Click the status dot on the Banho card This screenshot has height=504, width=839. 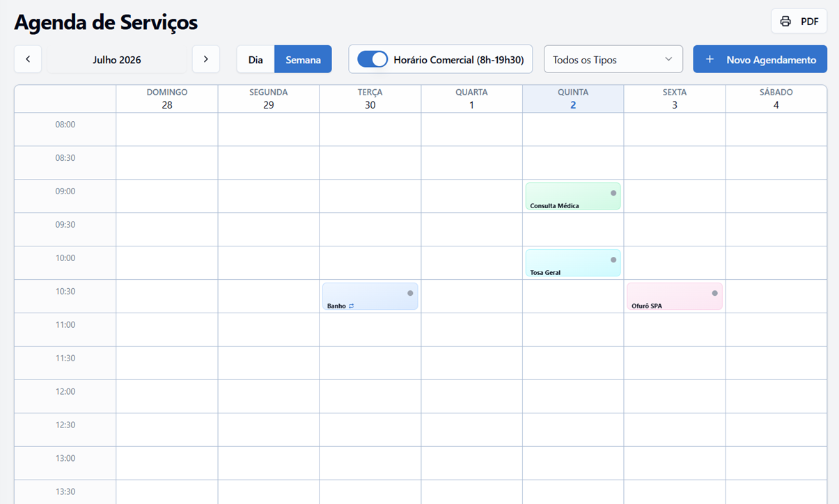(410, 293)
